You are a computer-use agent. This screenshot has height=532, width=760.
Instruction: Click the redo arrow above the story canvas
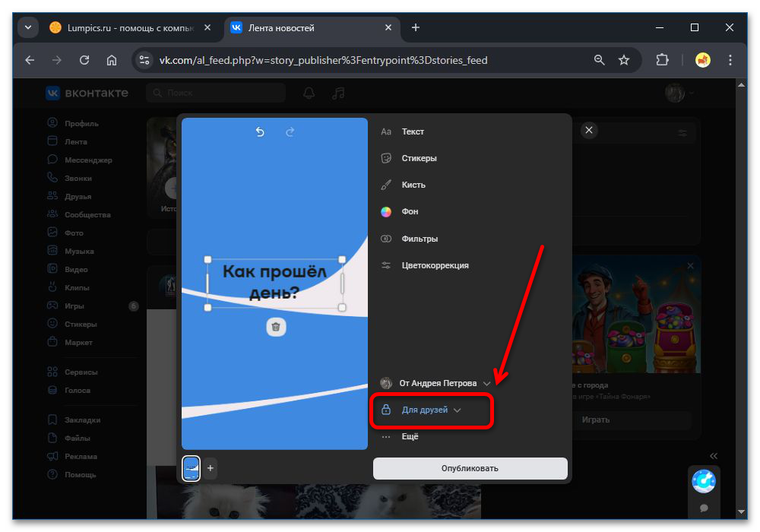pyautogui.click(x=290, y=132)
